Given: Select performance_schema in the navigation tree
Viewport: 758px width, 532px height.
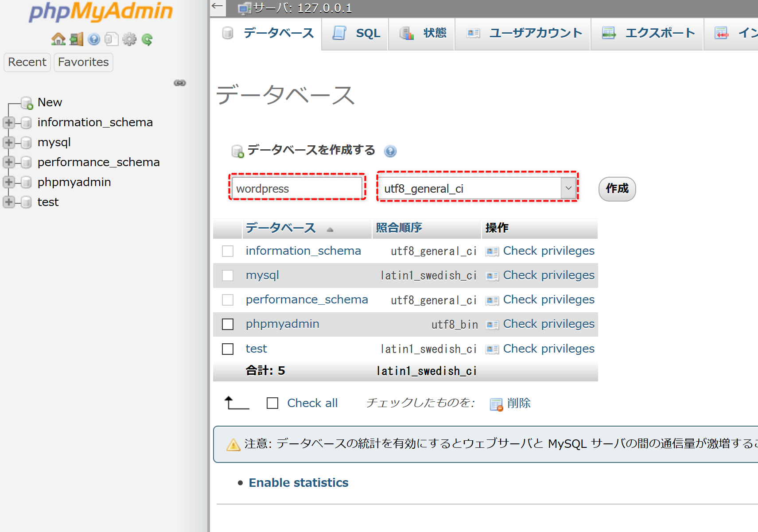Looking at the screenshot, I should click(x=98, y=162).
